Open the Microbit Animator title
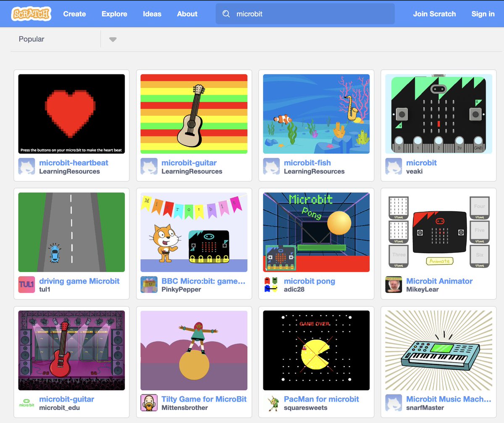This screenshot has height=423, width=504. tap(439, 281)
